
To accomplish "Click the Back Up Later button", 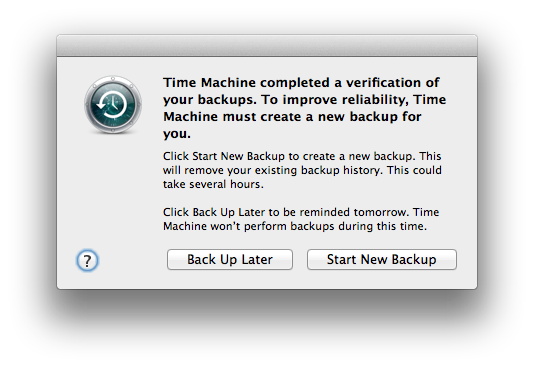I will point(230,259).
